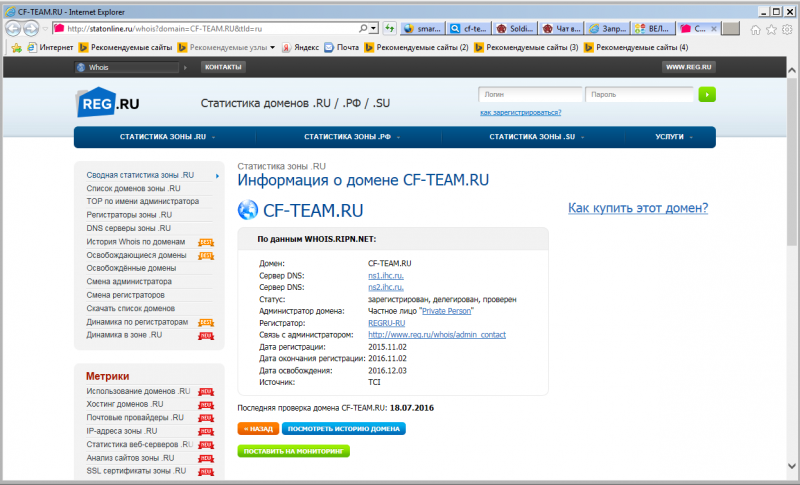Click the add-to-favorites-bar star icon
Viewport: 800px width, 485px height.
click(x=16, y=47)
